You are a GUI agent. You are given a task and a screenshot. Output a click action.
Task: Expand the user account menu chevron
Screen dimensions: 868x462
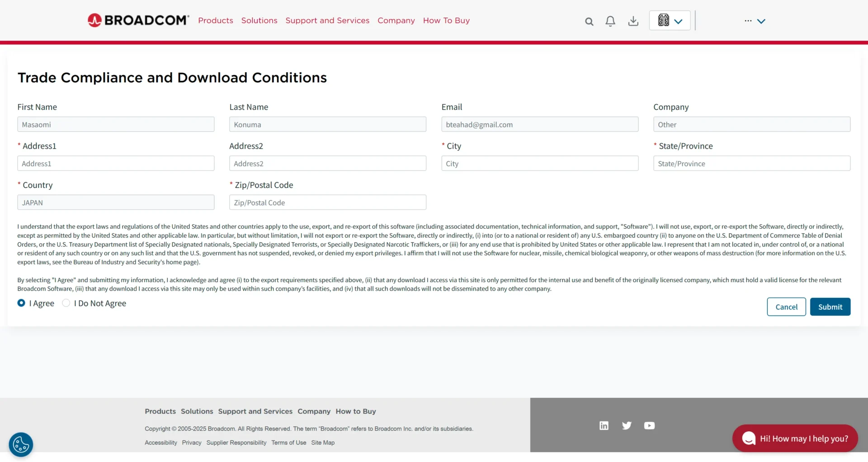[x=761, y=21]
